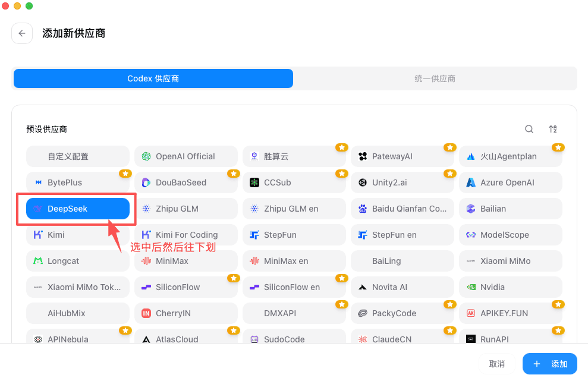Image resolution: width=588 pixels, height=381 pixels.
Task: Pick the CCSub provider
Action: pos(294,182)
